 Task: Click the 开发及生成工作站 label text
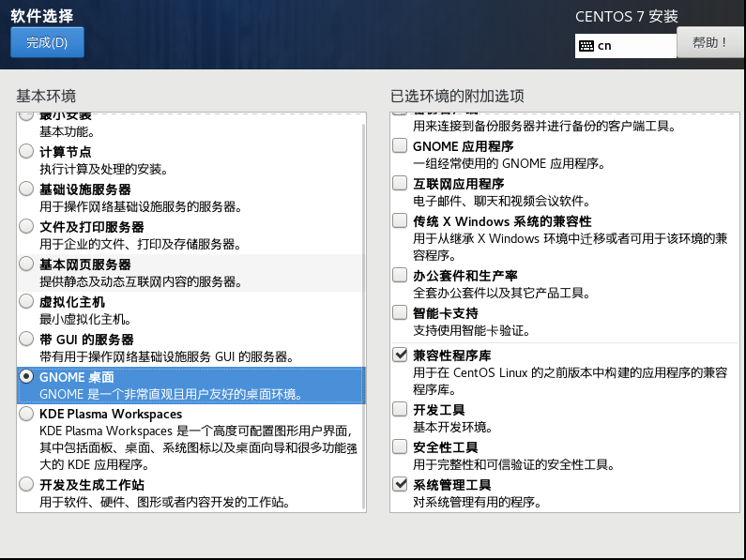92,485
